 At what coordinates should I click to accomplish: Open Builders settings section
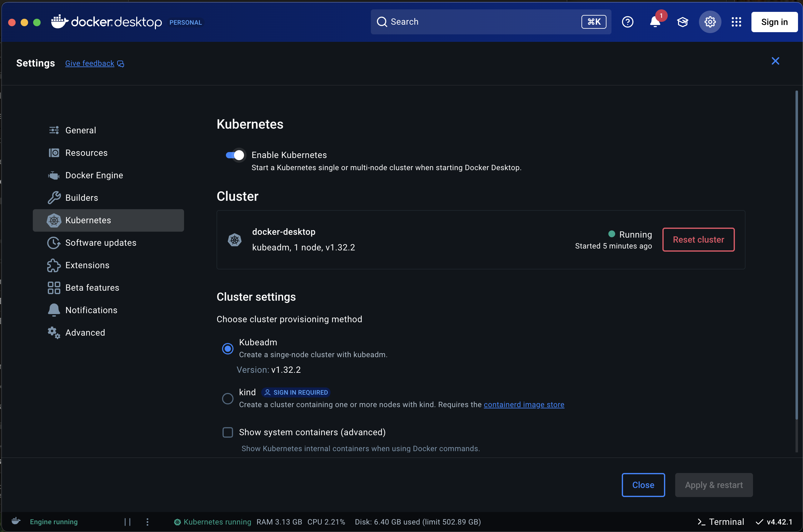point(108,198)
